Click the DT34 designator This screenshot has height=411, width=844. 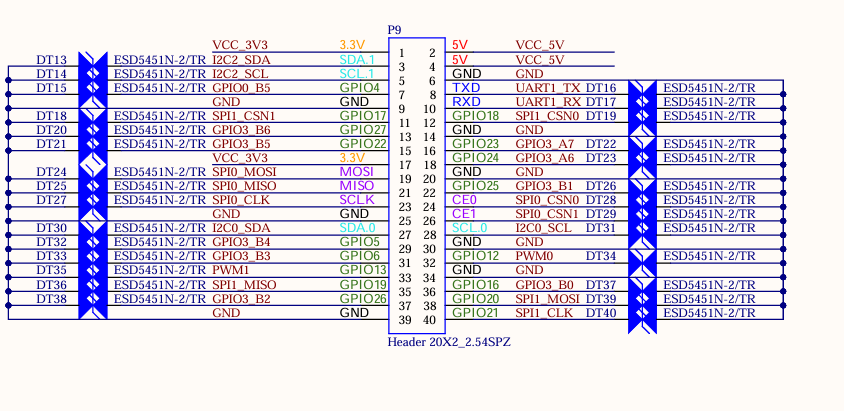coord(601,256)
